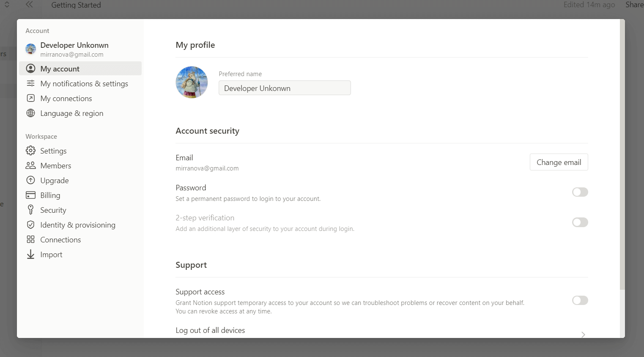644x357 pixels.
Task: Expand Log out of all devices chevron
Action: tap(583, 334)
